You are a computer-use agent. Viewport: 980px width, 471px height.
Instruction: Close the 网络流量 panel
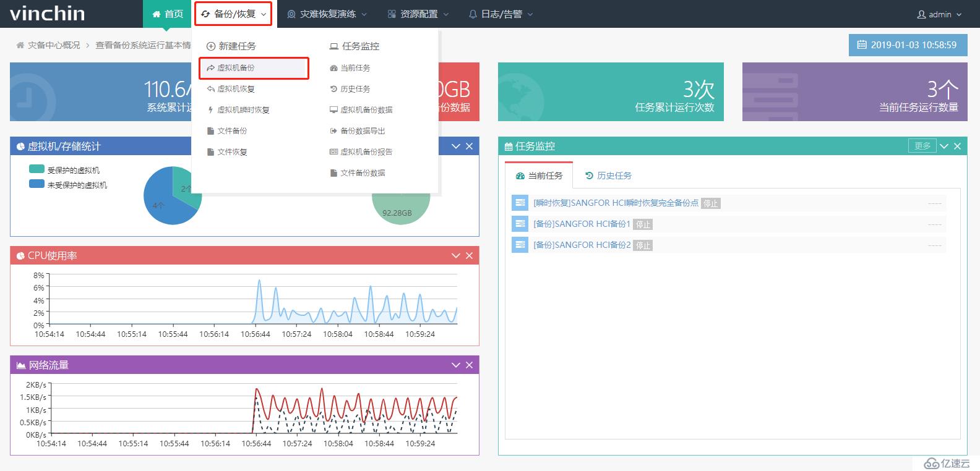coord(470,365)
